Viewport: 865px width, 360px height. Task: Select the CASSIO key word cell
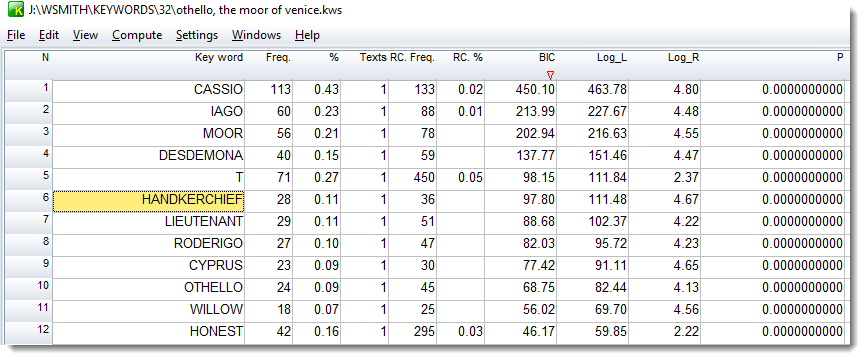pos(148,90)
